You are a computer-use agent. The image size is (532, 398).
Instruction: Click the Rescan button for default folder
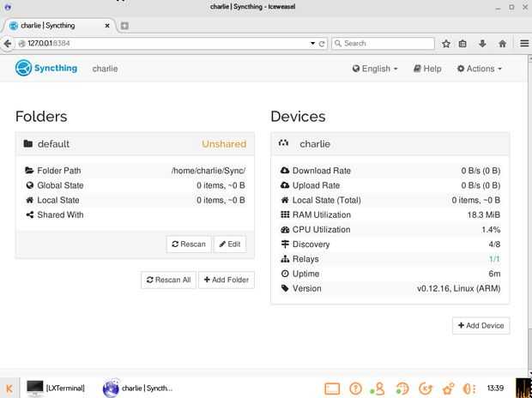(189, 244)
